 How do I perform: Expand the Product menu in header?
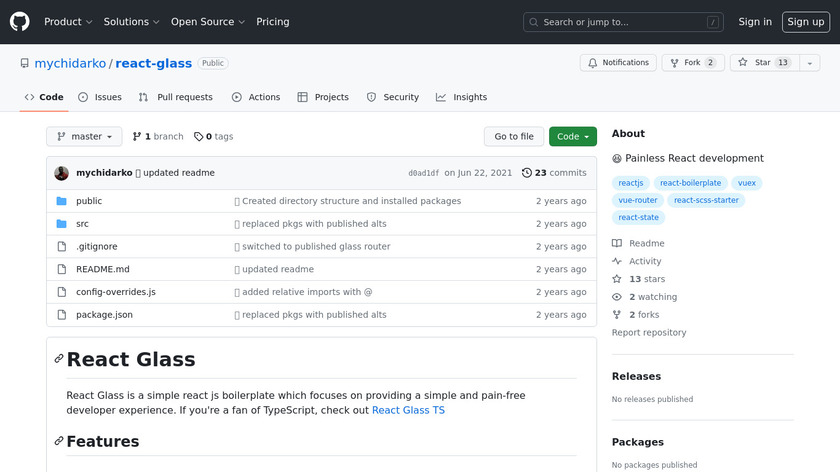pyautogui.click(x=68, y=22)
